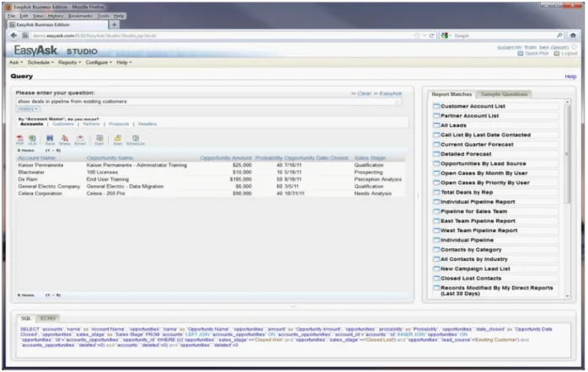Viewport: 588px width, 372px height.
Task: Click the question input field
Action: pos(209,102)
